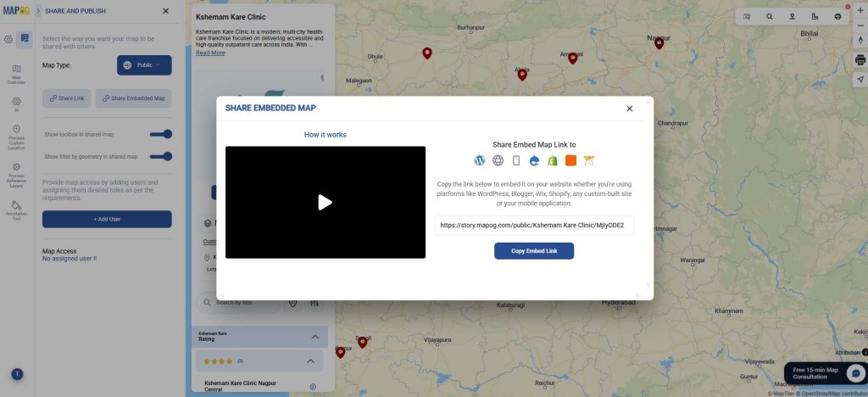Click the small print icon in map toolbar
Screen dimensions: 868x397
coord(837,17)
